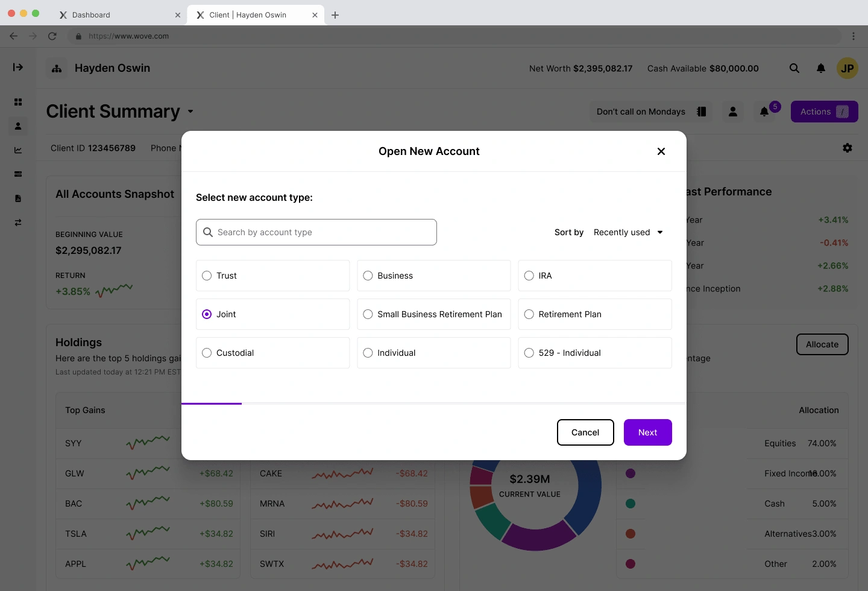Open the Sort by Recently used dropdown
The height and width of the screenshot is (591, 868).
tap(628, 232)
